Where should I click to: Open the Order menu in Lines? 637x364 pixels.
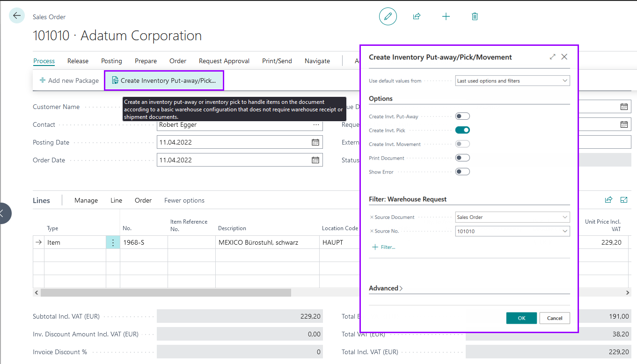(x=143, y=200)
